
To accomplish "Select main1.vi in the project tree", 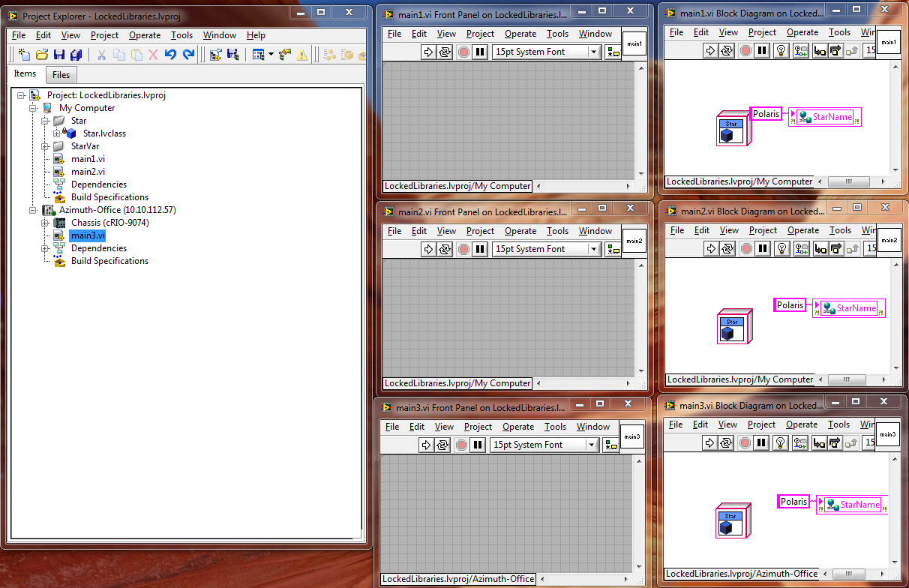I will [88, 159].
